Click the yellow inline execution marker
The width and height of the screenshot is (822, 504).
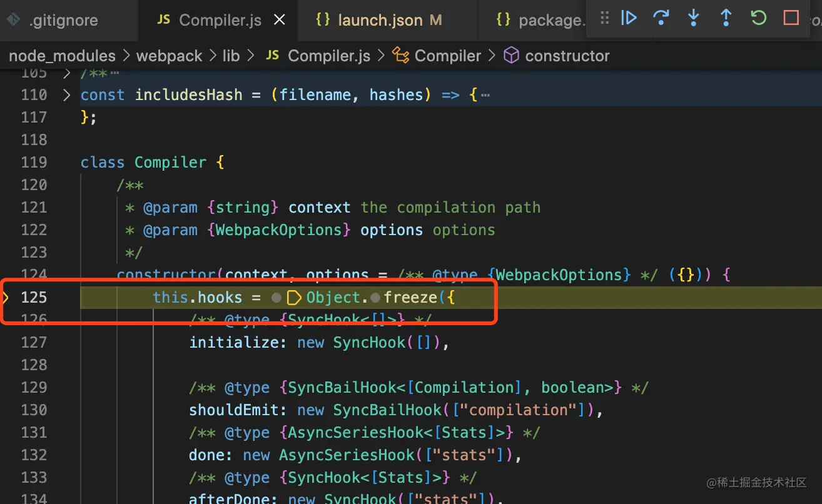click(x=294, y=298)
